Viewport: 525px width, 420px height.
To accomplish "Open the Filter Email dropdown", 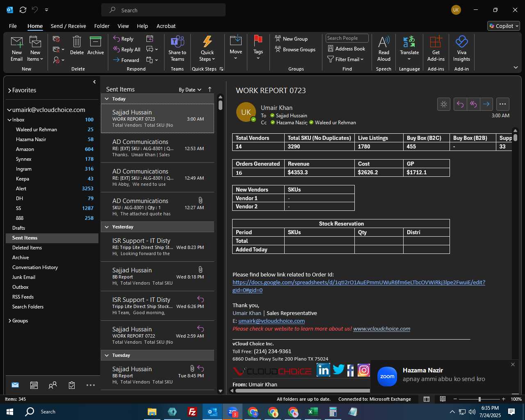I will tap(346, 59).
